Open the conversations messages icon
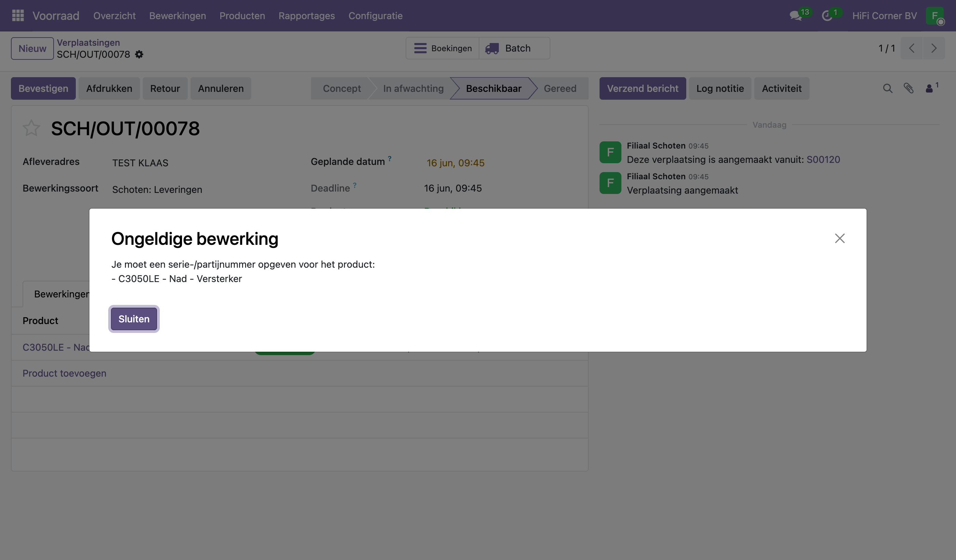956x560 pixels. (795, 16)
